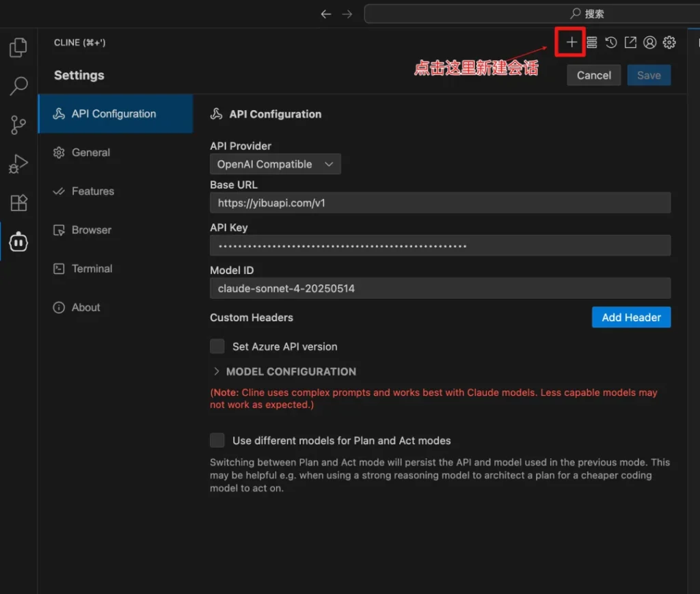This screenshot has height=594, width=700.
Task: Open the Cline Account profile icon
Action: click(650, 42)
